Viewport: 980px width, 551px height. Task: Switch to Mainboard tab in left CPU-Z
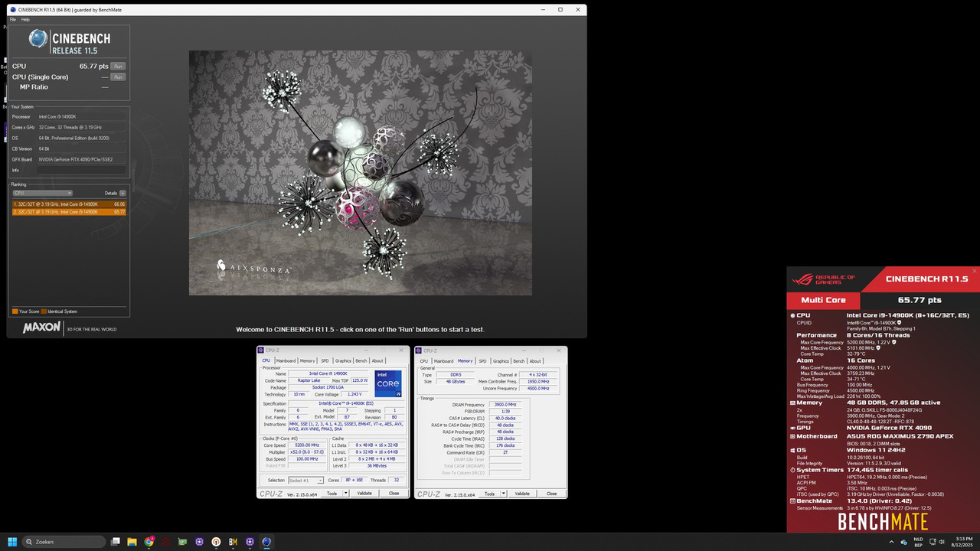(286, 361)
